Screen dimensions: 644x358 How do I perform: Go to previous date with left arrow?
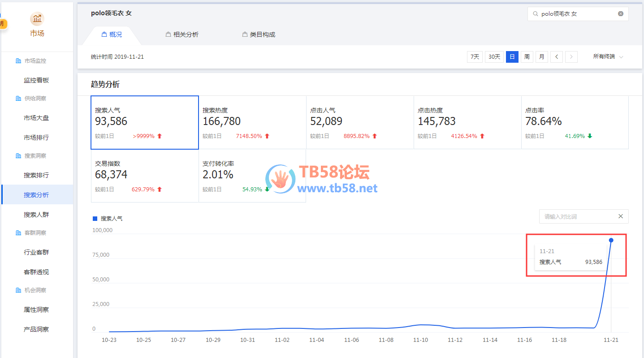[x=556, y=57]
